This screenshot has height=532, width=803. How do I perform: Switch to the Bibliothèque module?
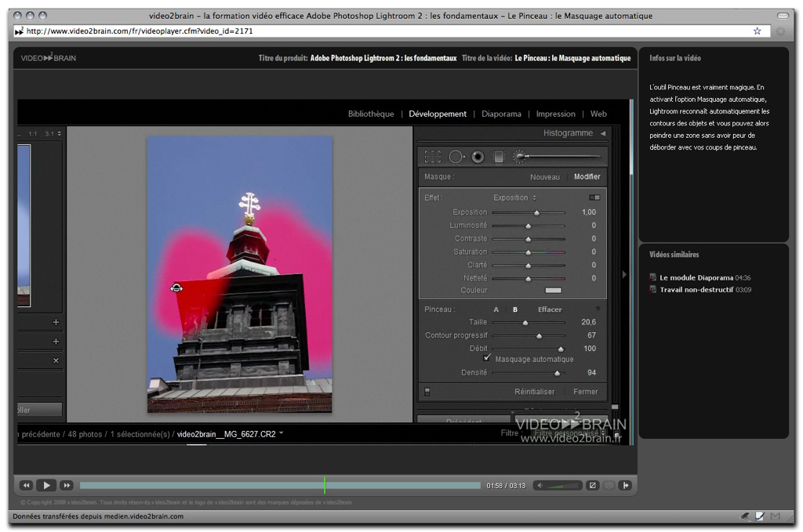[x=371, y=114]
